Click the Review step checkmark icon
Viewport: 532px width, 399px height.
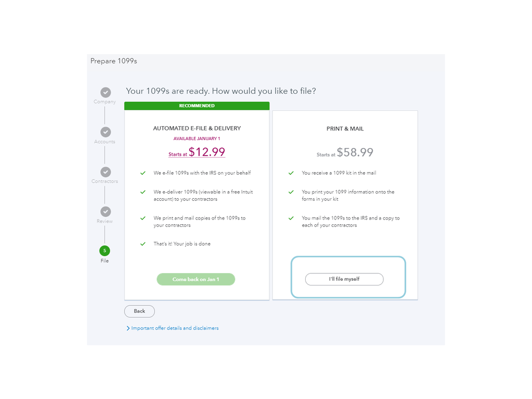(x=105, y=211)
